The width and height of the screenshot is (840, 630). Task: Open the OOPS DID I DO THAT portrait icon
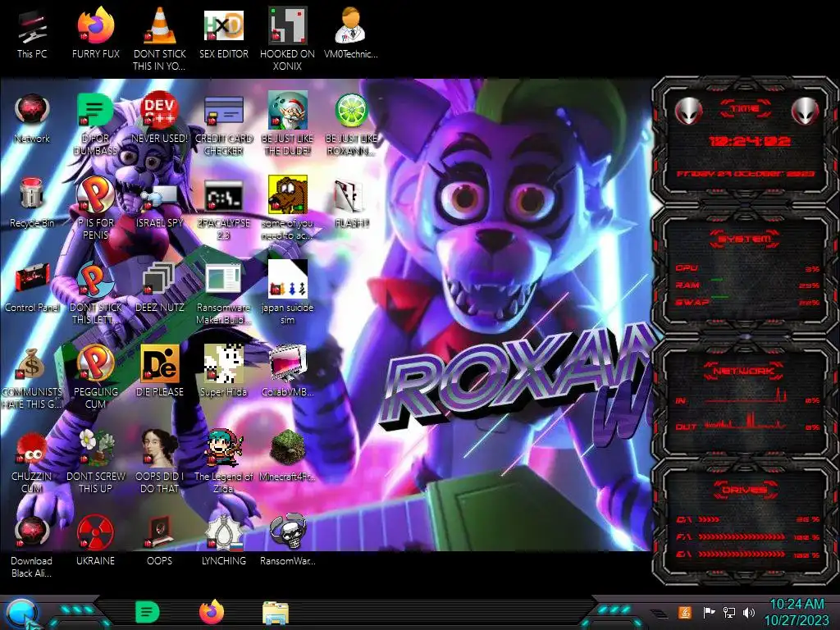[x=160, y=462]
